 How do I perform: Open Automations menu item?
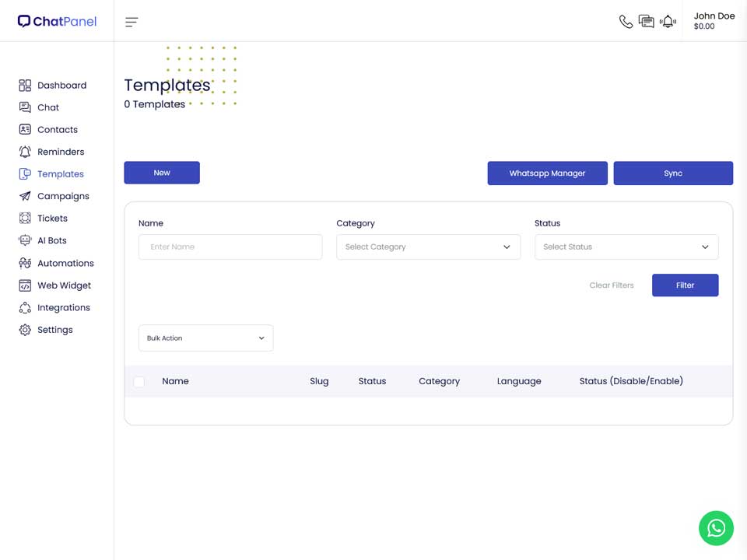(65, 263)
